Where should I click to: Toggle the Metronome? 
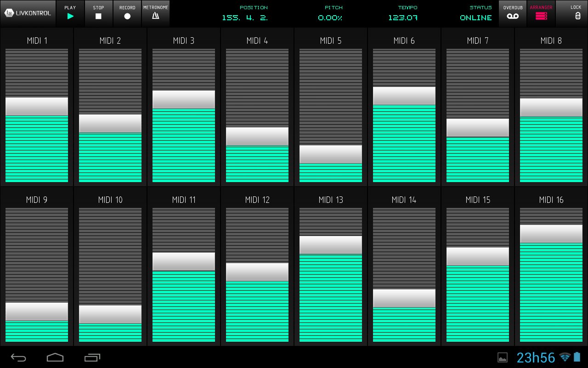[x=156, y=13]
